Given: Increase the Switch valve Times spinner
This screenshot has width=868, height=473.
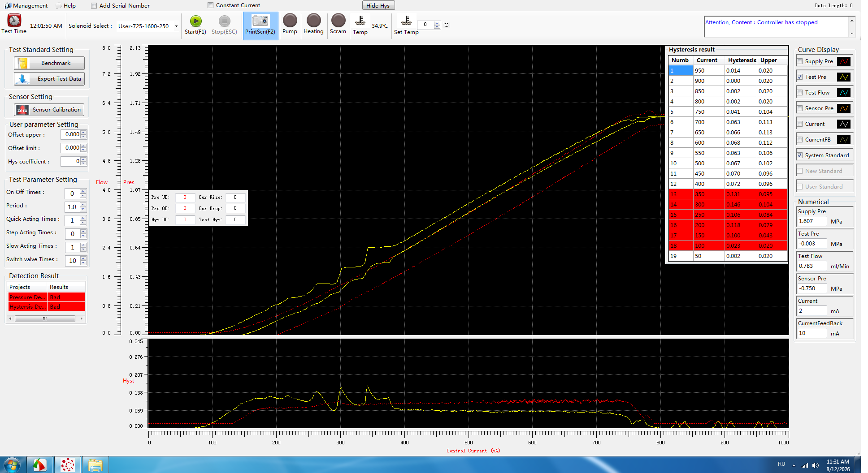Looking at the screenshot, I should tap(83, 258).
